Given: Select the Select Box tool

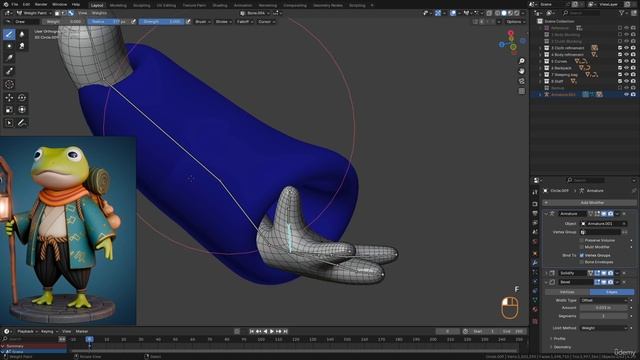Looking at the screenshot, I should (x=9, y=123).
